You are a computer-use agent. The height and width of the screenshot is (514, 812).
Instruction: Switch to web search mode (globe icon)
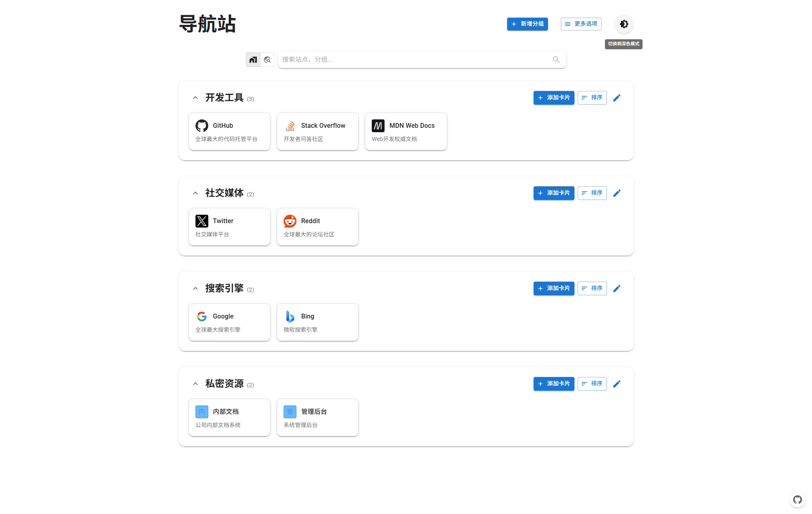267,59
